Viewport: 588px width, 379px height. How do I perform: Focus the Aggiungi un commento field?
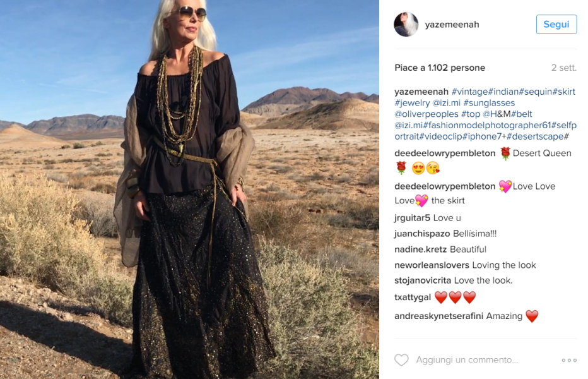[467, 360]
